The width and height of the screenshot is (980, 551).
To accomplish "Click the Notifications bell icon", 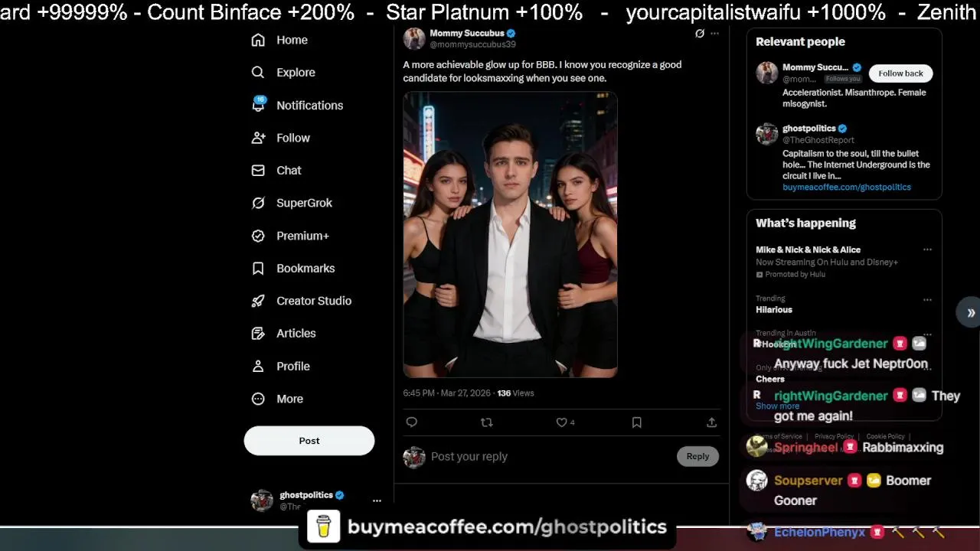I will tap(258, 106).
